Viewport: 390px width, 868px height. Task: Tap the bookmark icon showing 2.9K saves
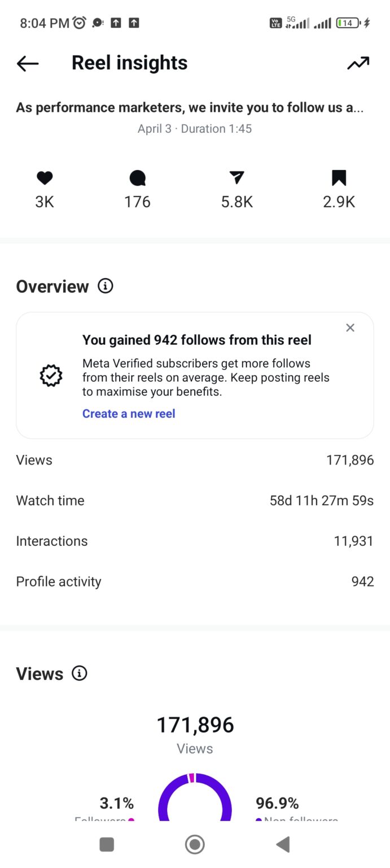tap(339, 178)
